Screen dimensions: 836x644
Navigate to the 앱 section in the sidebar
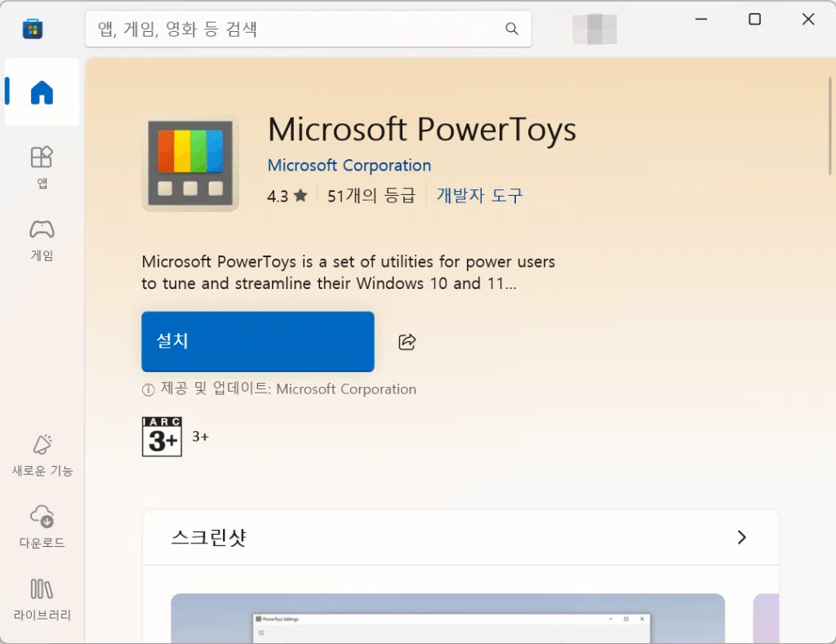click(x=42, y=166)
